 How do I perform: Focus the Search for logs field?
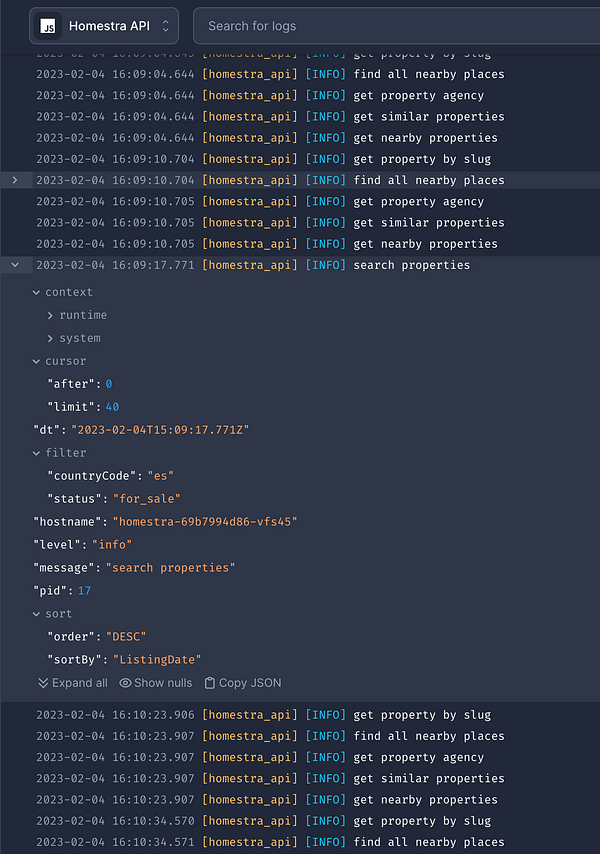coord(396,26)
